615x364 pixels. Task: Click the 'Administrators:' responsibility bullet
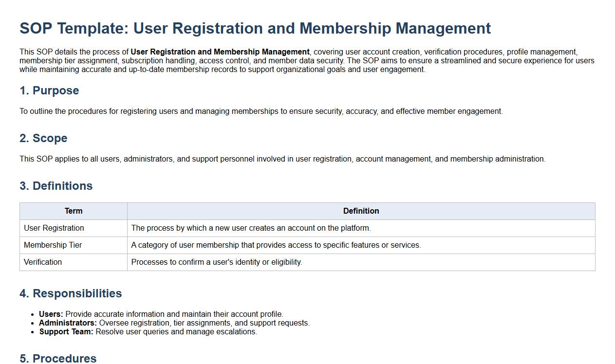coord(174,323)
